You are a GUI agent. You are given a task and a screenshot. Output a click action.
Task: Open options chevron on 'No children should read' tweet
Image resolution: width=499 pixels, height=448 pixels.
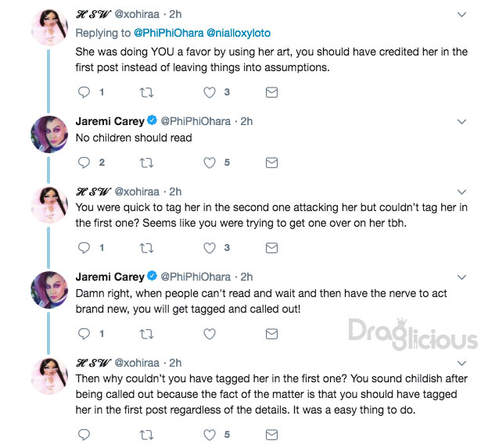pos(461,121)
